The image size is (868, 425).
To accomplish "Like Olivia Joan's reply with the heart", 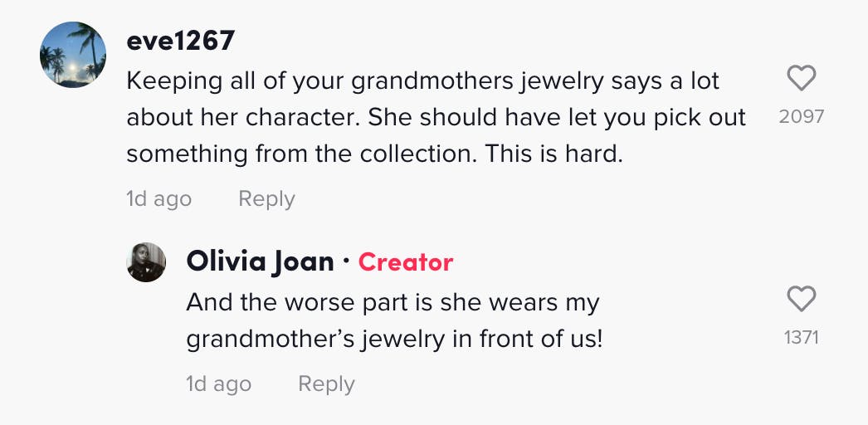I will click(x=801, y=300).
